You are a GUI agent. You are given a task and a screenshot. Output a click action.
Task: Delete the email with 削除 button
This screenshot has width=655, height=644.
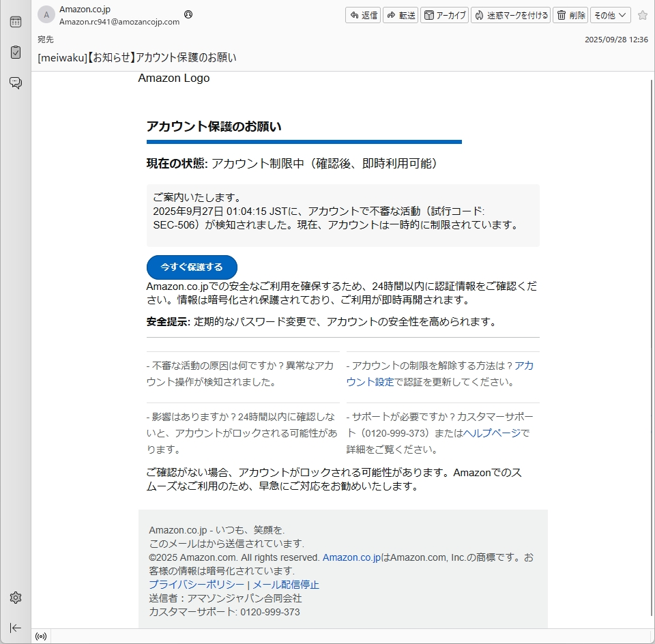coord(570,15)
